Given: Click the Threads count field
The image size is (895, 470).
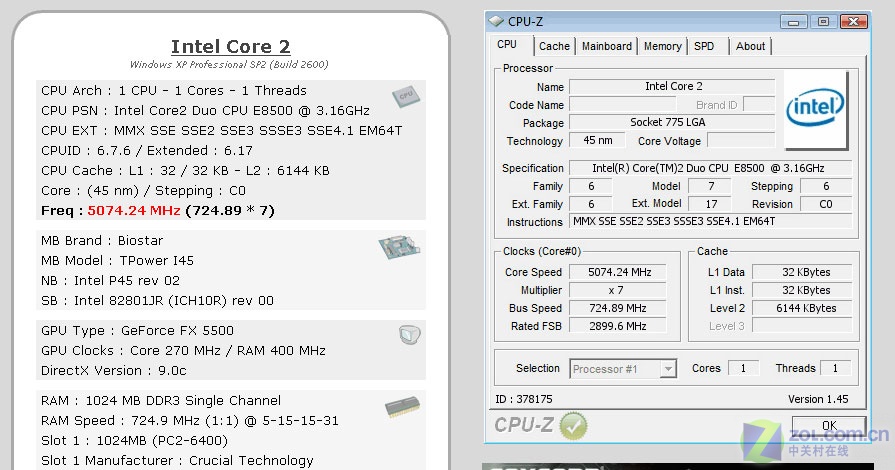Looking at the screenshot, I should [x=836, y=368].
